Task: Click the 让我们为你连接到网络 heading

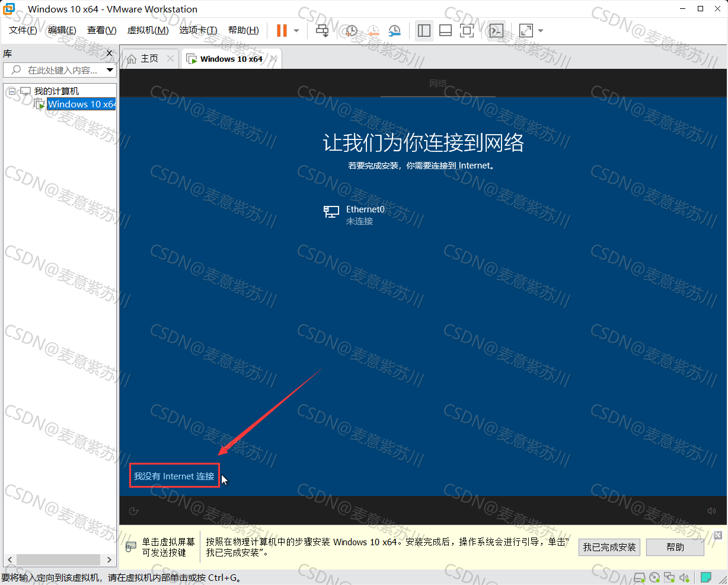Action: click(x=423, y=143)
